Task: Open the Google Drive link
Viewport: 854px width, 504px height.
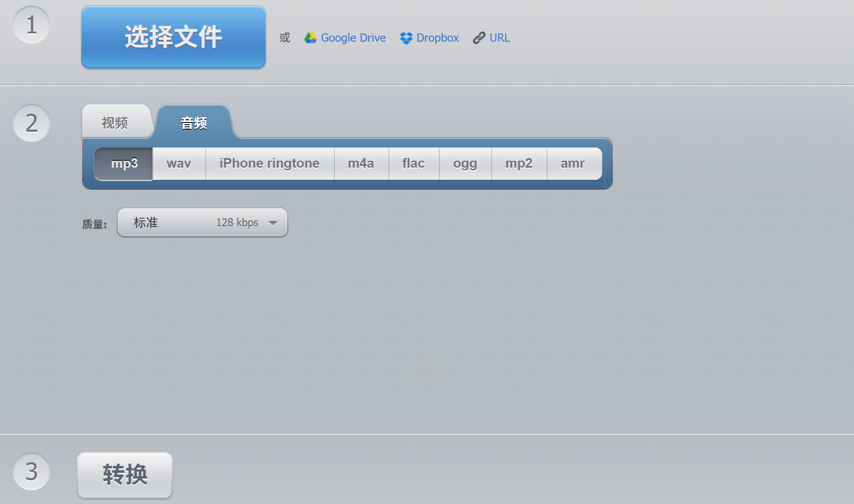Action: (353, 38)
